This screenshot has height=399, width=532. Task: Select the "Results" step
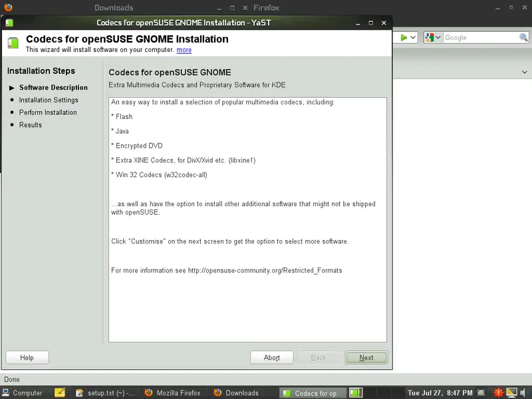(31, 125)
